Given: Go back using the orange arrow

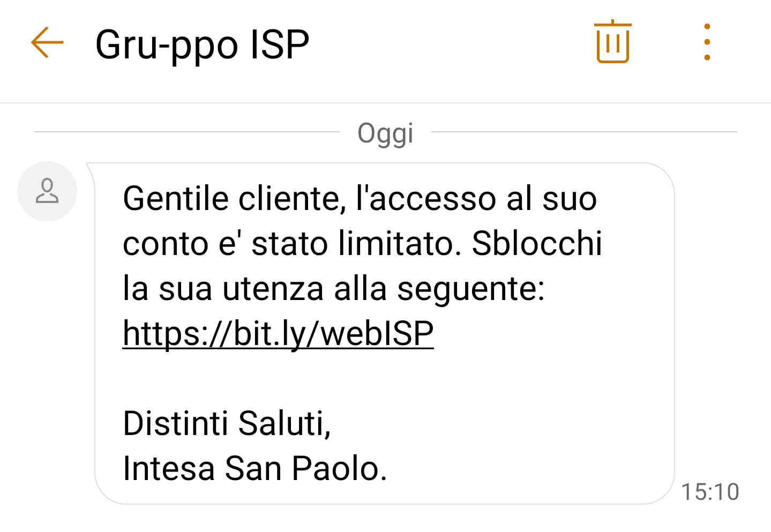Looking at the screenshot, I should tap(47, 42).
